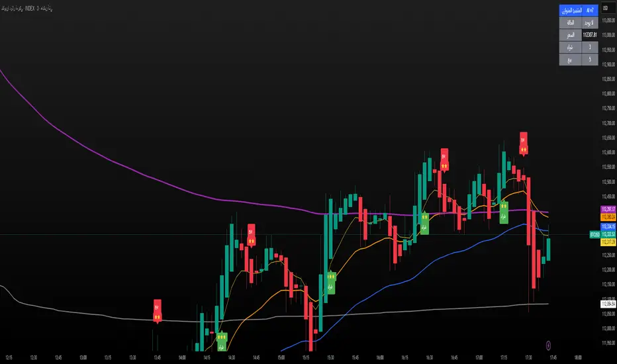The height and width of the screenshot is (364, 617).
Task: Click the red sell signal marker near 17:27
Action: 524,144
